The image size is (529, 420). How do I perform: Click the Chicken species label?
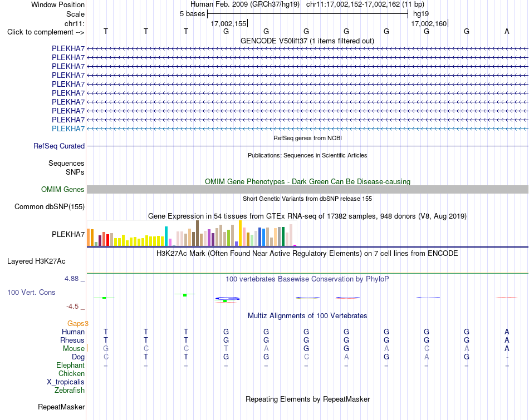click(71, 373)
